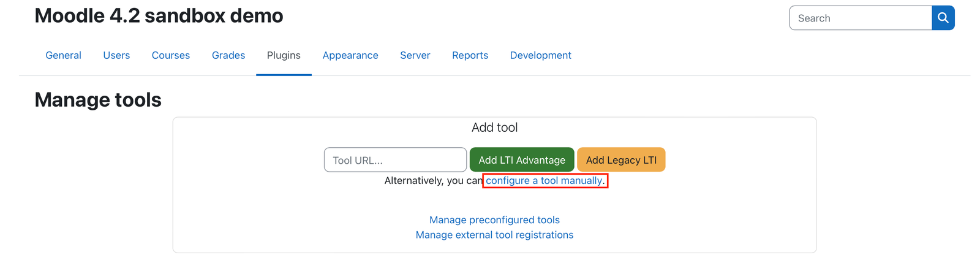
Task: Go to the Courses tab
Action: pyautogui.click(x=171, y=55)
